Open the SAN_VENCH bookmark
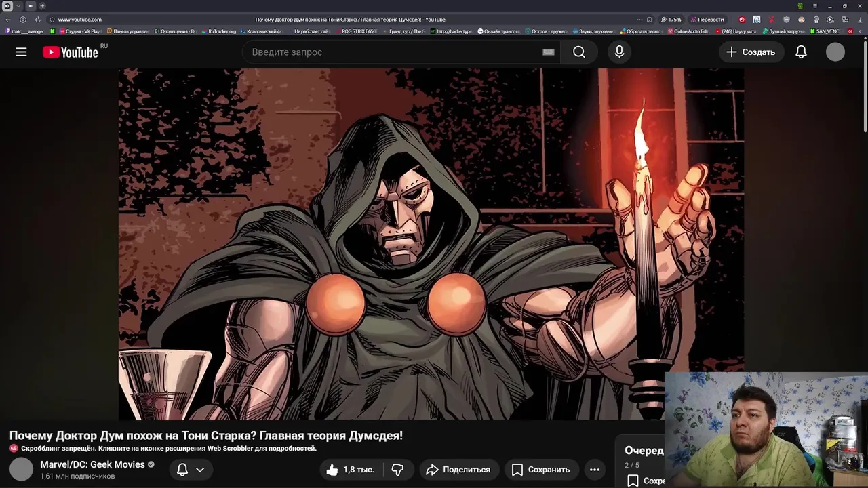Viewport: 868px width, 488px height. coord(826,31)
